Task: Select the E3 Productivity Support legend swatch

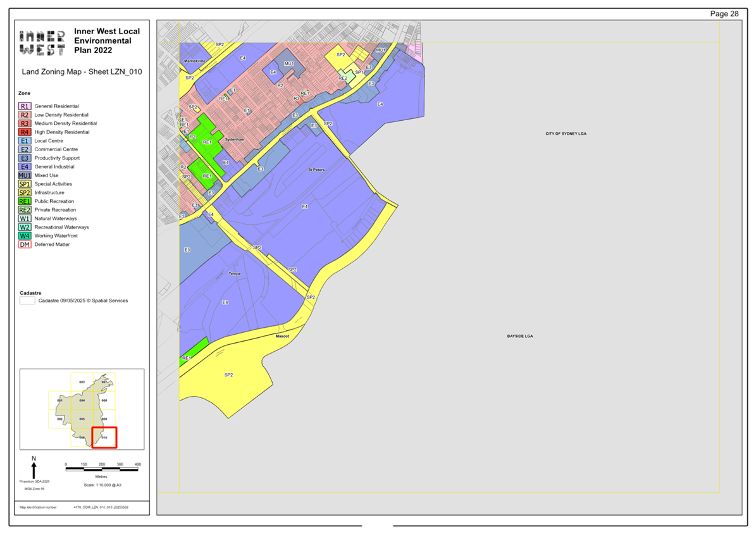Action: [25, 158]
